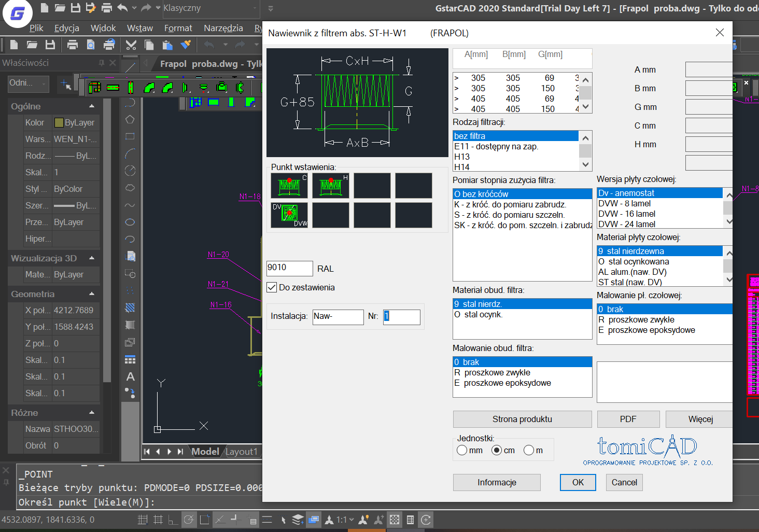
Task: Collapse the Ogólne properties section
Action: pos(92,106)
